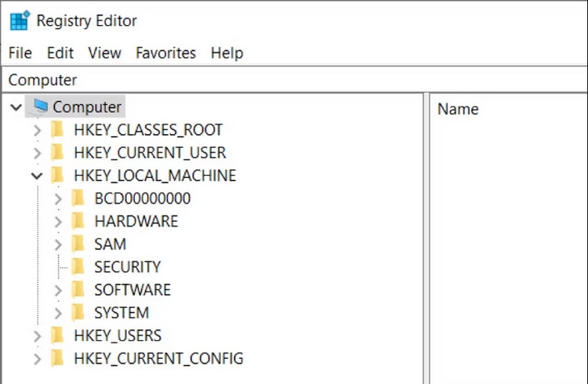Collapse the HKEY_LOCAL_MACHINE key
Screen dimensions: 588x384
click(x=37, y=176)
